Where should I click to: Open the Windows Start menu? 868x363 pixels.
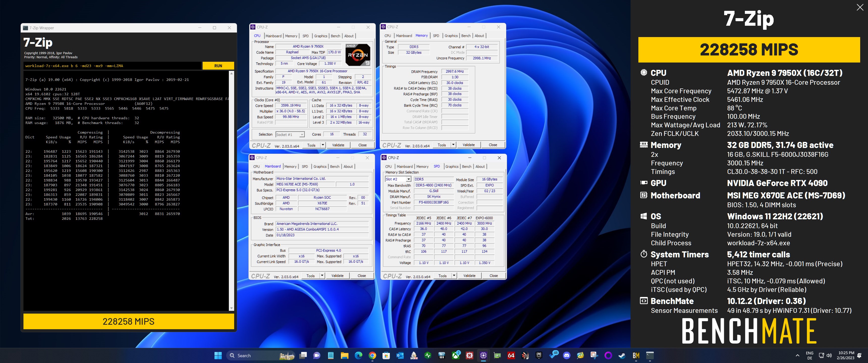coord(218,355)
